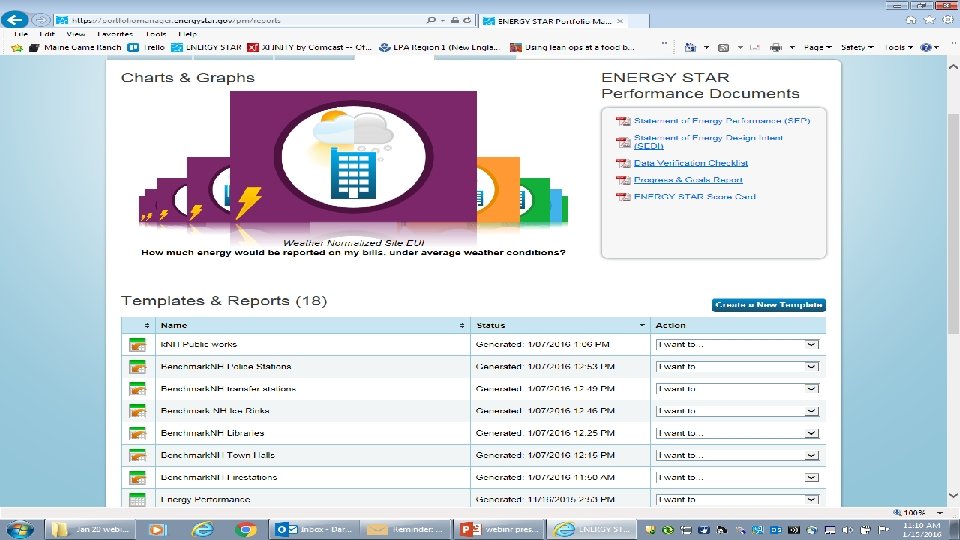Open the File menu
The width and height of the screenshot is (960, 540).
[21, 34]
